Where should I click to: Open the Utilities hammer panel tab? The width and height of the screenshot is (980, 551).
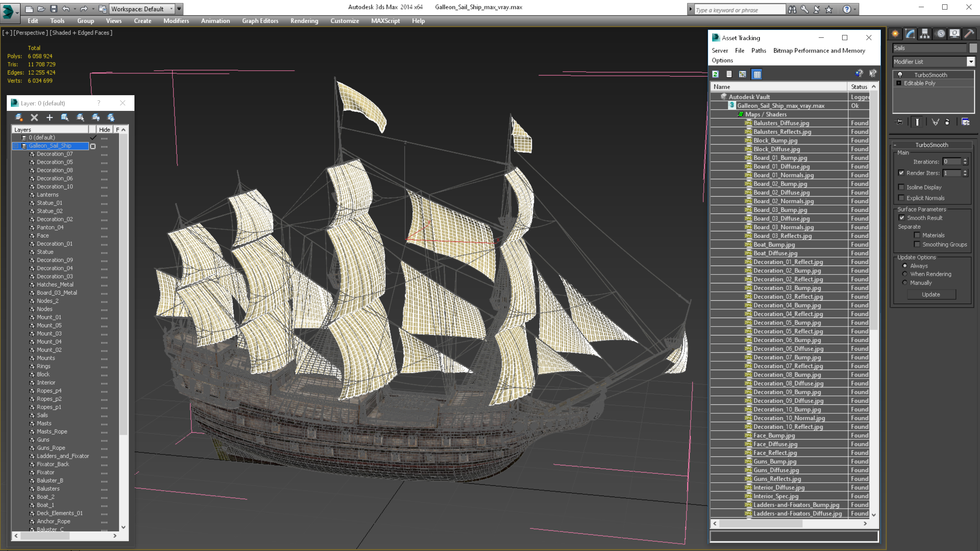[x=969, y=34]
